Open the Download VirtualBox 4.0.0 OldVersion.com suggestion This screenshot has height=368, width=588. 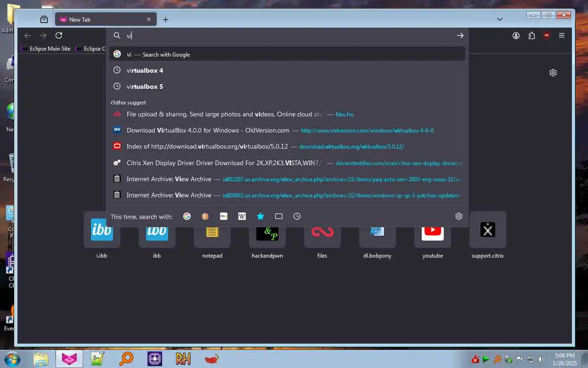pyautogui.click(x=287, y=130)
